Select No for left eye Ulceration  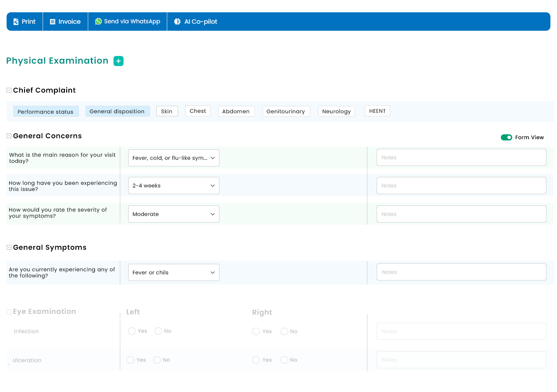pos(157,360)
